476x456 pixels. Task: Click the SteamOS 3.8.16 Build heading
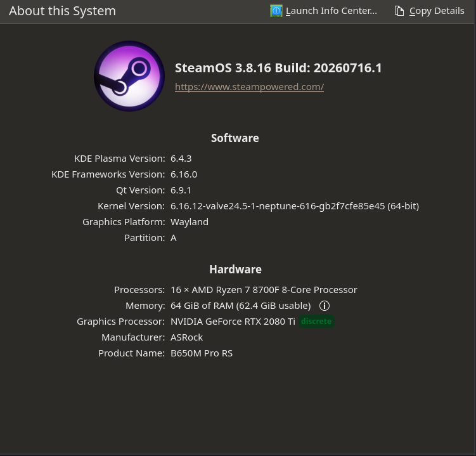point(278,68)
